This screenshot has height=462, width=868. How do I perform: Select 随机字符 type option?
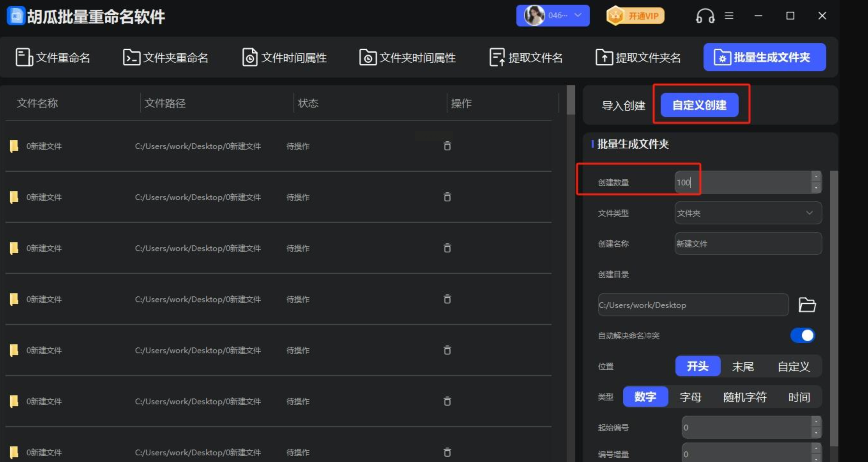click(745, 397)
